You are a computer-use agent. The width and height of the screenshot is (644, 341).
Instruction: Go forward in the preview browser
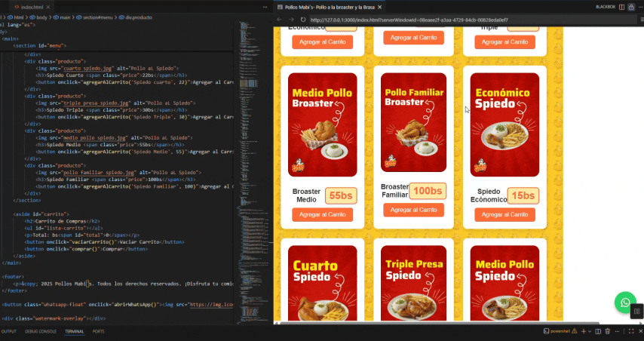tap(291, 20)
